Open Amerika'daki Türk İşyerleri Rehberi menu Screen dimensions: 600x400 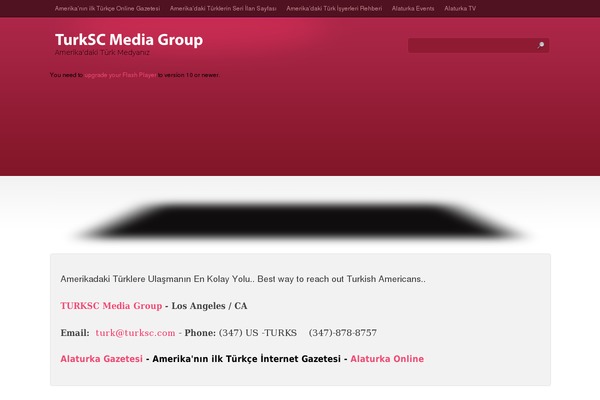pyautogui.click(x=334, y=8)
